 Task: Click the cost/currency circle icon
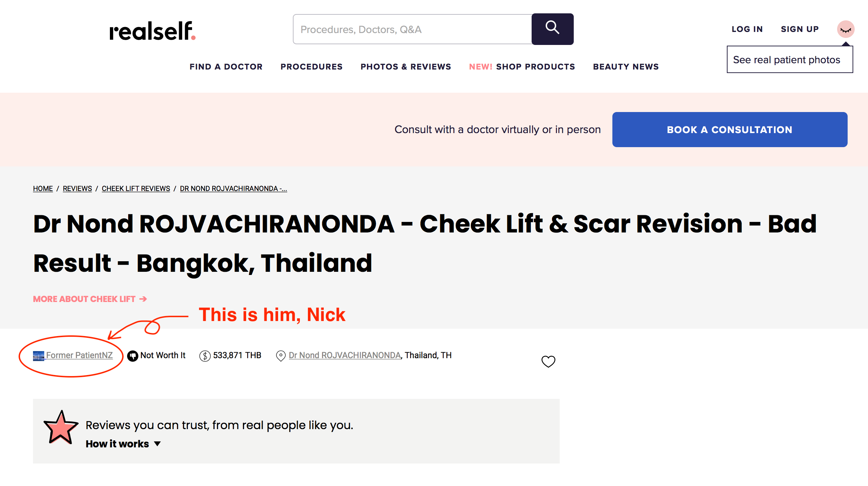coord(205,355)
